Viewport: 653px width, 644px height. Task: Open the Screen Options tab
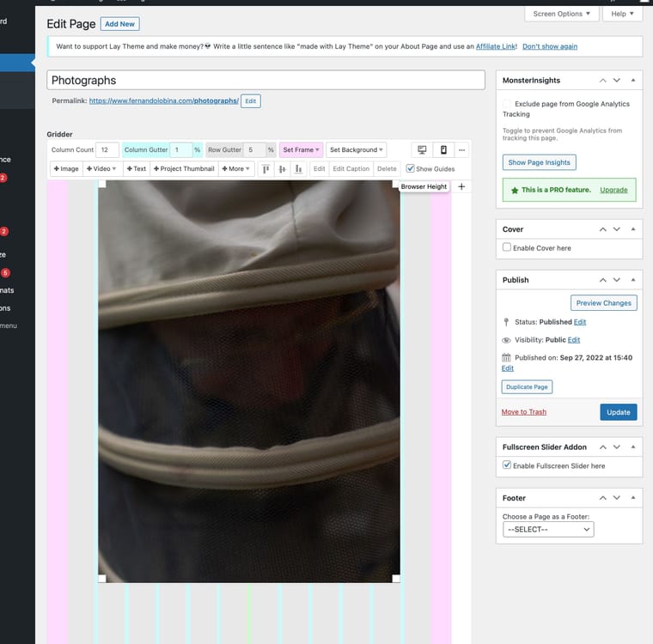(562, 14)
